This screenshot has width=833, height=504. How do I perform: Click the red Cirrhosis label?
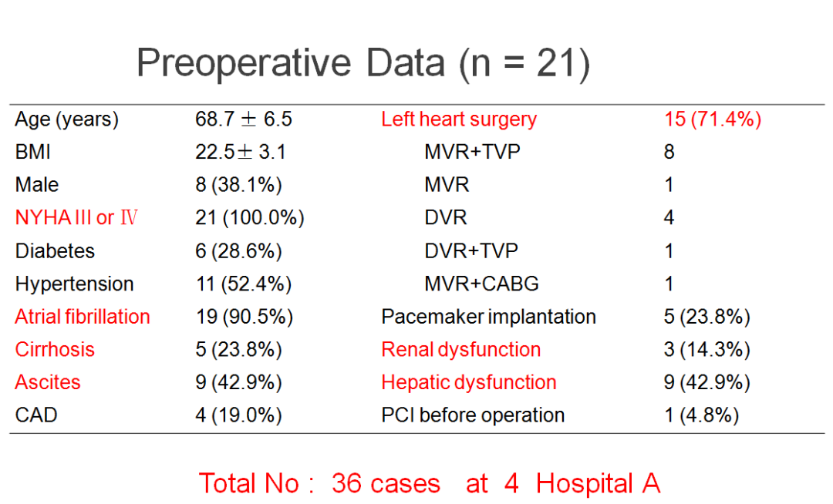(55, 349)
